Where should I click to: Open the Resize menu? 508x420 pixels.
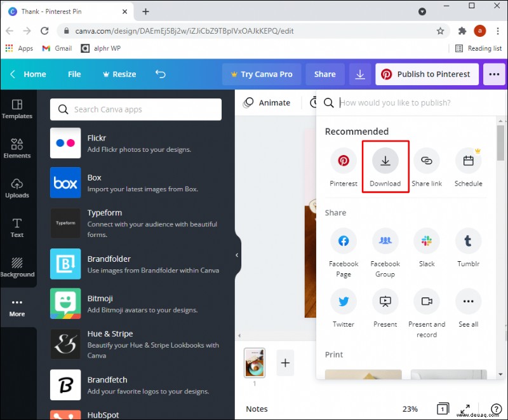click(119, 74)
